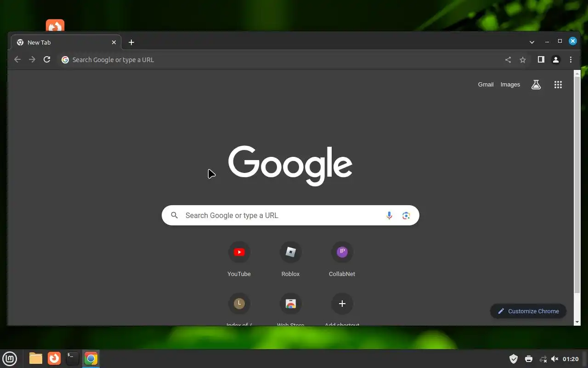This screenshot has height=368, width=588.
Task: Click the share this page icon
Action: coord(508,60)
